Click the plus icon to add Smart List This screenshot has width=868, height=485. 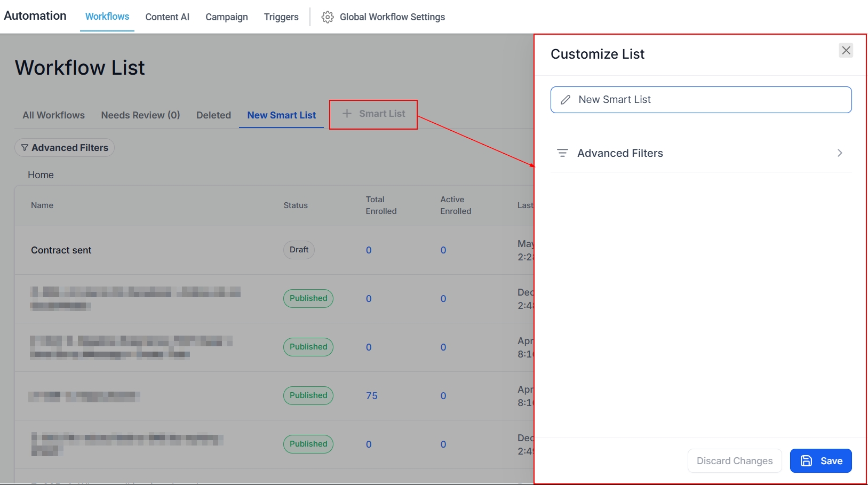(x=347, y=114)
